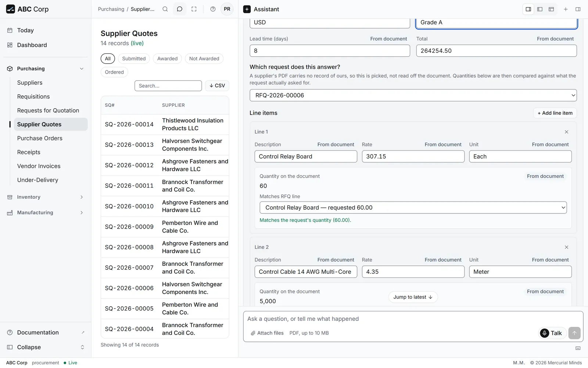The image size is (588, 368).
Task: Expand the Inventory section
Action: (46, 197)
